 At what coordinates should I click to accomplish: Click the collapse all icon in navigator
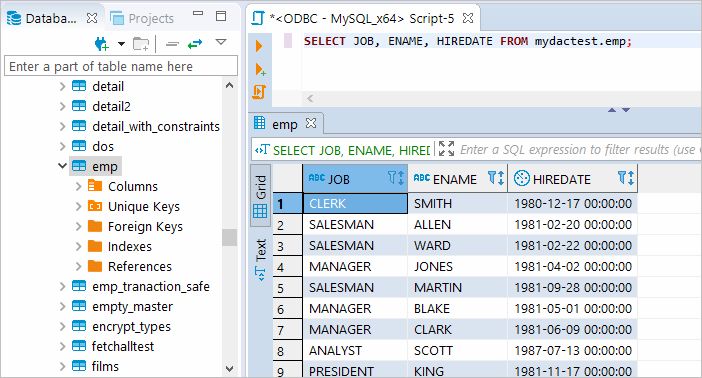[x=172, y=44]
